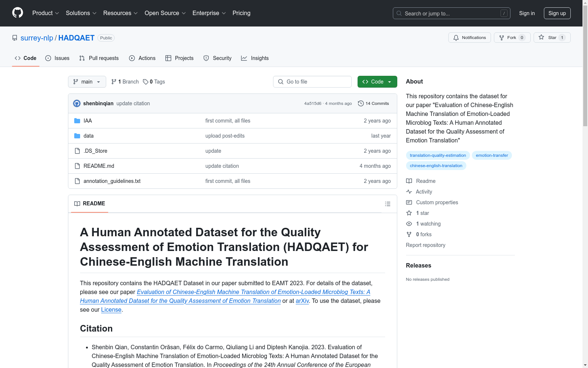The width and height of the screenshot is (588, 368).
Task: Open the main branch selector
Action: (87, 82)
